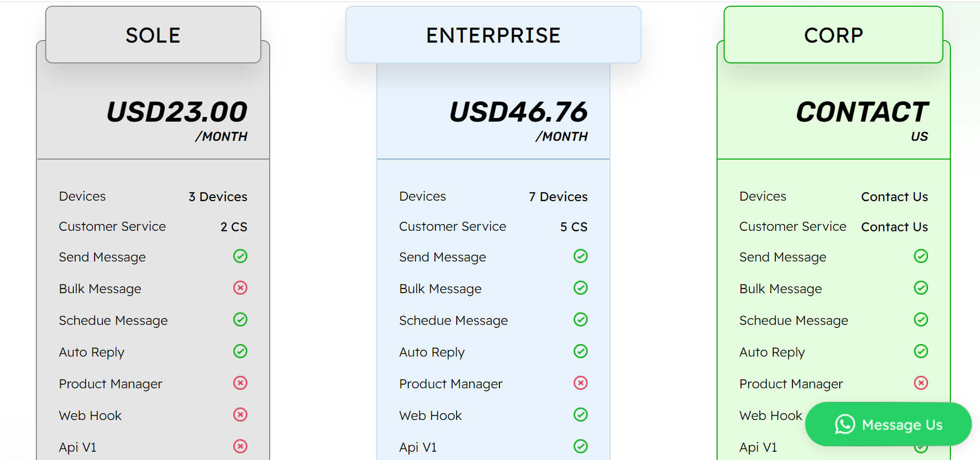Click Contact Us beside Devices in CORP
This screenshot has width=980, height=460.
[x=894, y=197]
